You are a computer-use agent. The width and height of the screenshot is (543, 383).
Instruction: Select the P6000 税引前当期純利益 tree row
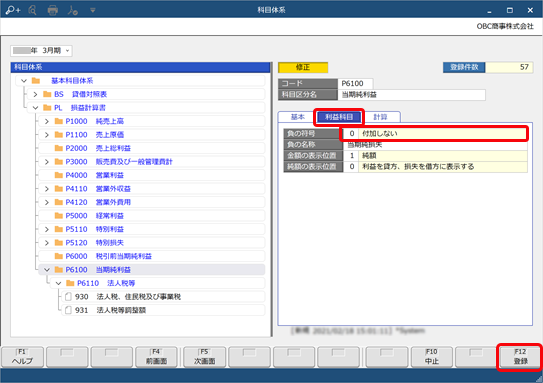pos(152,256)
